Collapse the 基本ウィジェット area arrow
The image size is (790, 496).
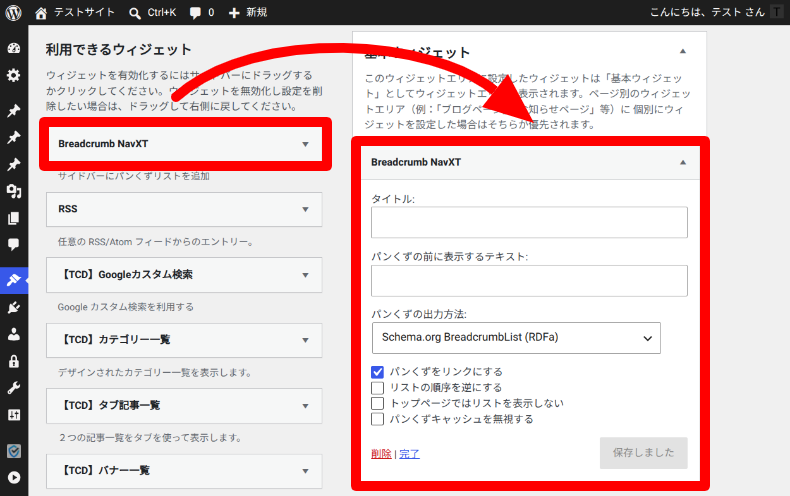coord(683,51)
